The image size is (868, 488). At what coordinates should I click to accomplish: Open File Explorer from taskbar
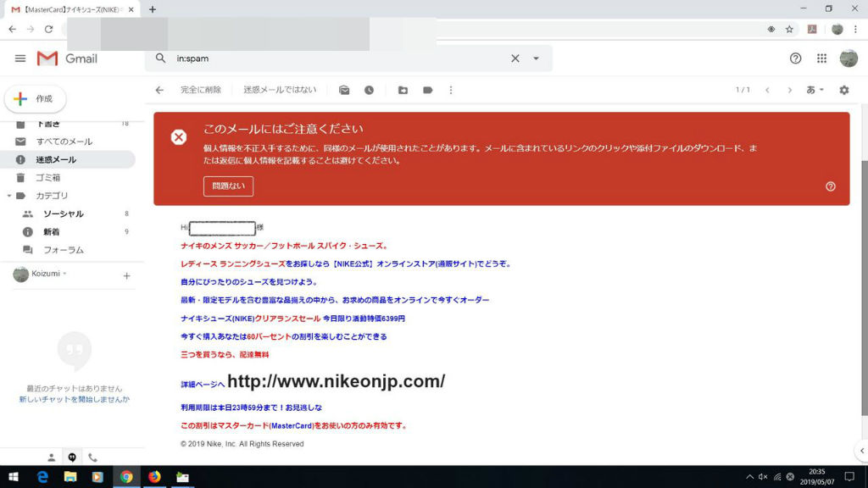pyautogui.click(x=70, y=476)
